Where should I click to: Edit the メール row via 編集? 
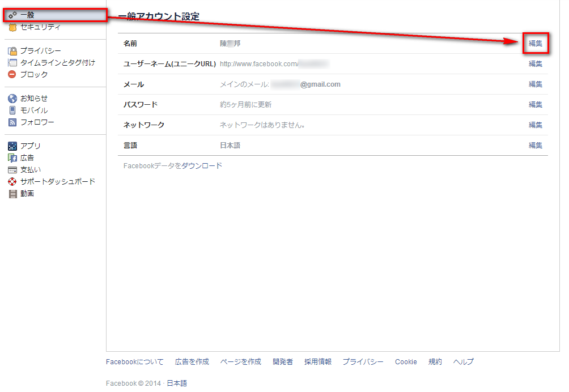pyautogui.click(x=535, y=84)
